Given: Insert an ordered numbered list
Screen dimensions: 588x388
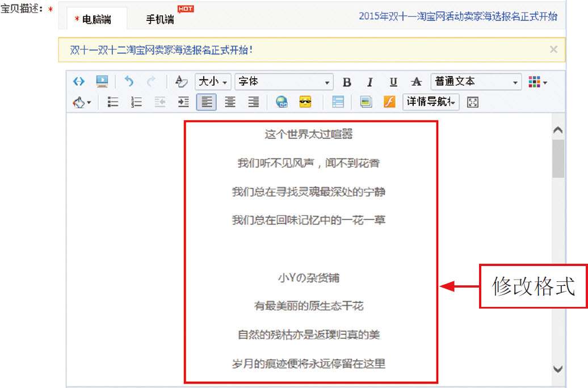Looking at the screenshot, I should point(136,102).
